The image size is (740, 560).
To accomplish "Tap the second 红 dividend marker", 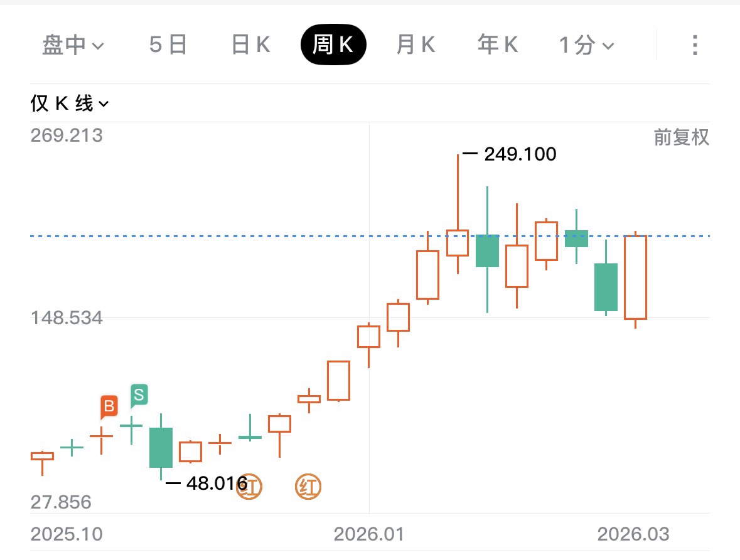I will (308, 487).
